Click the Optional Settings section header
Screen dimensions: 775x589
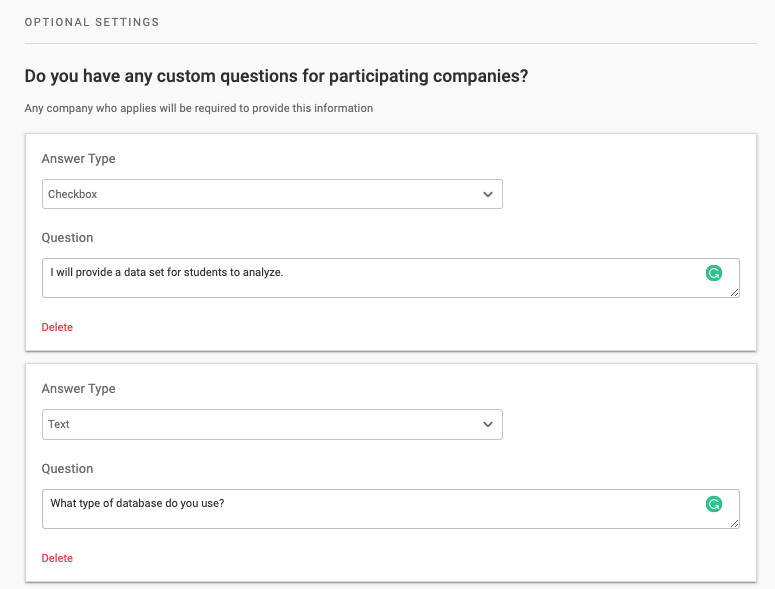[92, 21]
